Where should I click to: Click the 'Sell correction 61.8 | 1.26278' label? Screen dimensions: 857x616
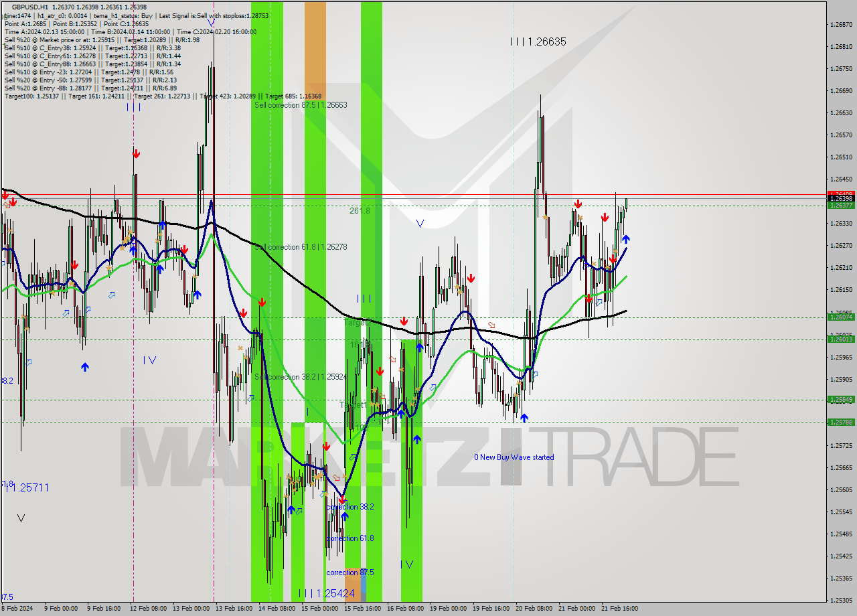click(301, 247)
